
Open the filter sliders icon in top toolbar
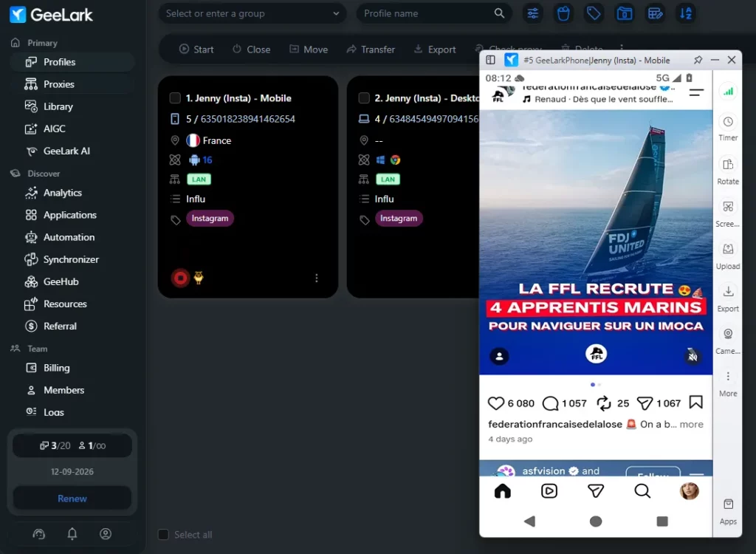(533, 13)
